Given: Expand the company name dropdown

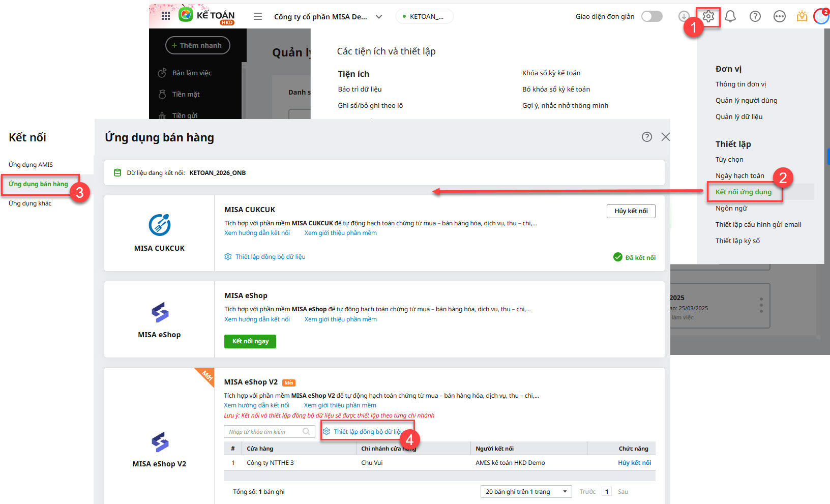Looking at the screenshot, I should [x=379, y=17].
